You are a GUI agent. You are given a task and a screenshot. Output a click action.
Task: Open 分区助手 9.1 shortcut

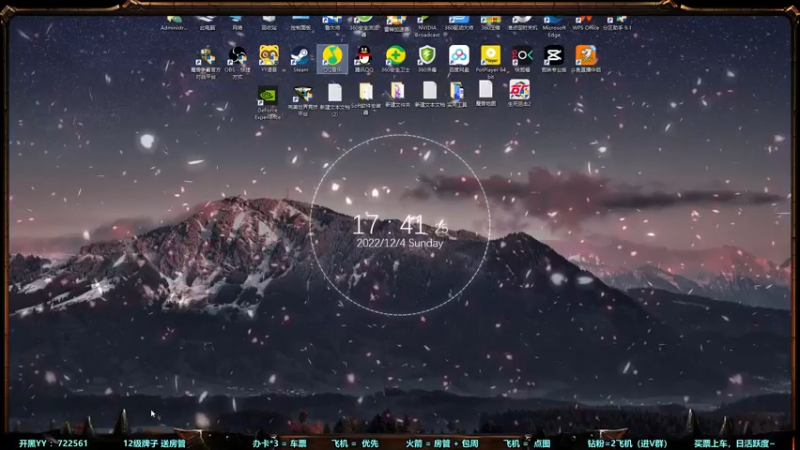coord(617,23)
